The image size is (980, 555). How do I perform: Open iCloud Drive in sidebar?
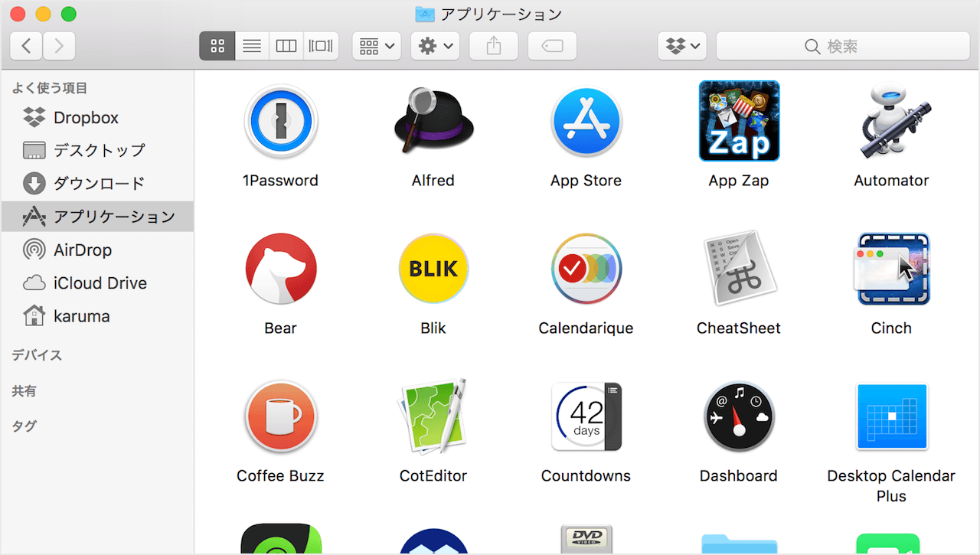coord(97,283)
